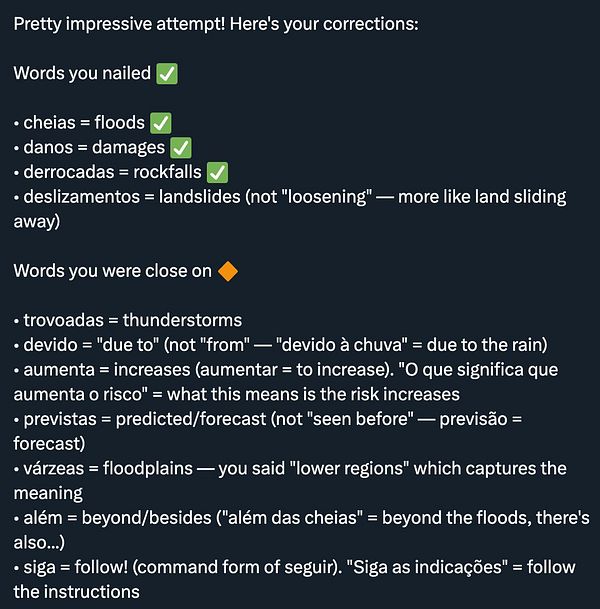
Task: Click the "siga = follow!" bullet text
Action: 76,567
